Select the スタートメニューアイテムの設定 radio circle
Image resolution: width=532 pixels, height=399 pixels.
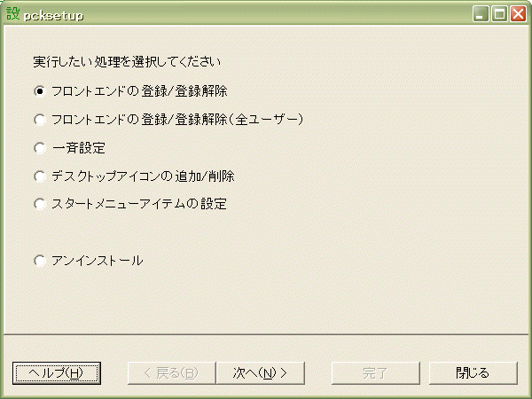tap(40, 204)
